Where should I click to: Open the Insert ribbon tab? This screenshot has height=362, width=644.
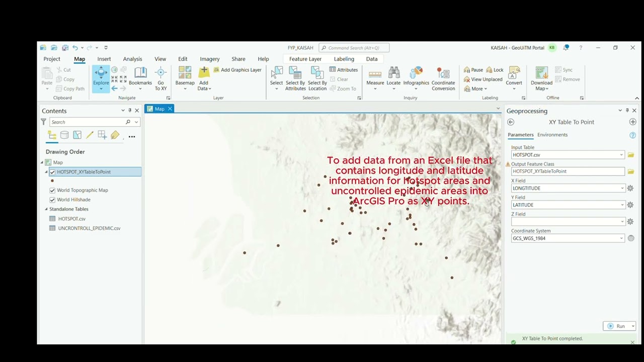click(x=104, y=59)
